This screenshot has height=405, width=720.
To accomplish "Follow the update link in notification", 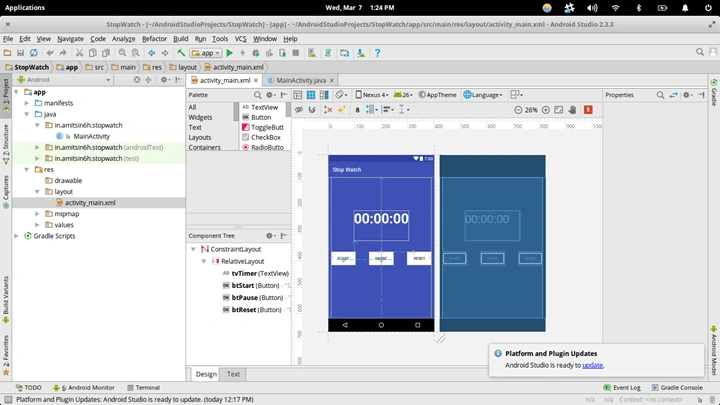I will coord(592,365).
